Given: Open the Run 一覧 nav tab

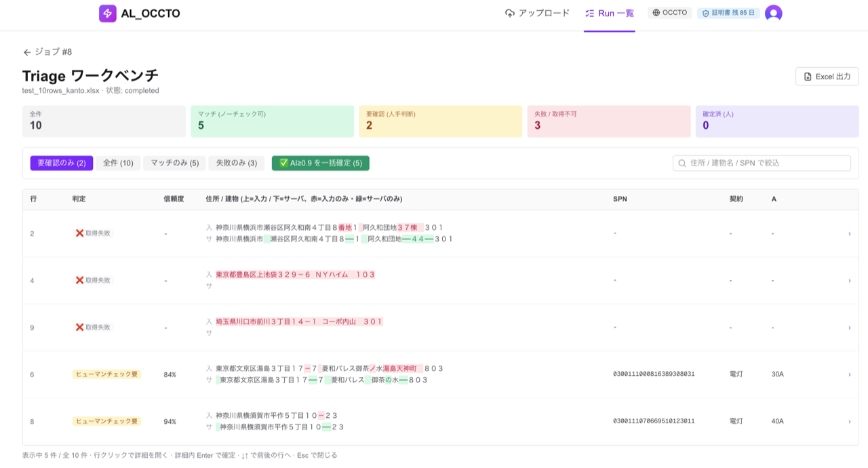Looking at the screenshot, I should 610,13.
